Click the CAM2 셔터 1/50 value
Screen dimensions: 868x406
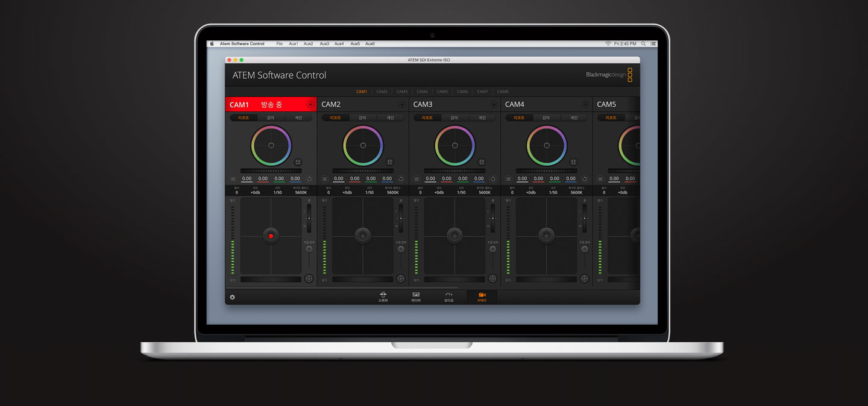[x=370, y=192]
